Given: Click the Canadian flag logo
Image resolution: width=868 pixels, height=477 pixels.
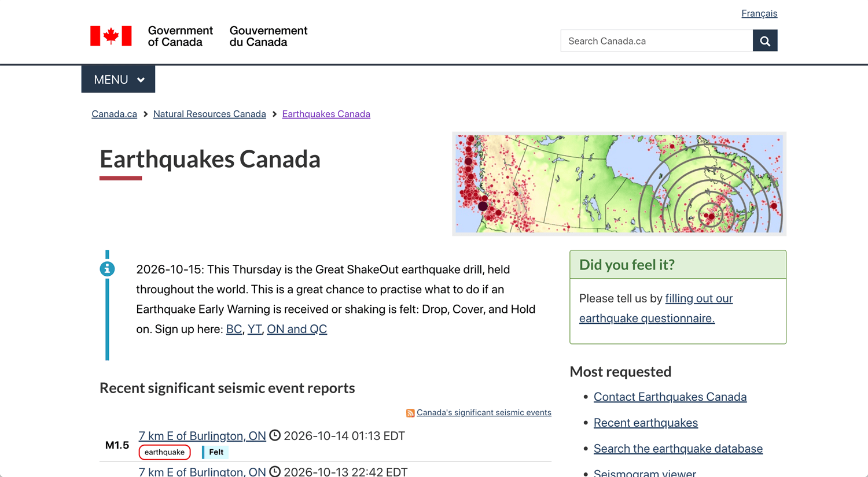Looking at the screenshot, I should pyautogui.click(x=111, y=36).
